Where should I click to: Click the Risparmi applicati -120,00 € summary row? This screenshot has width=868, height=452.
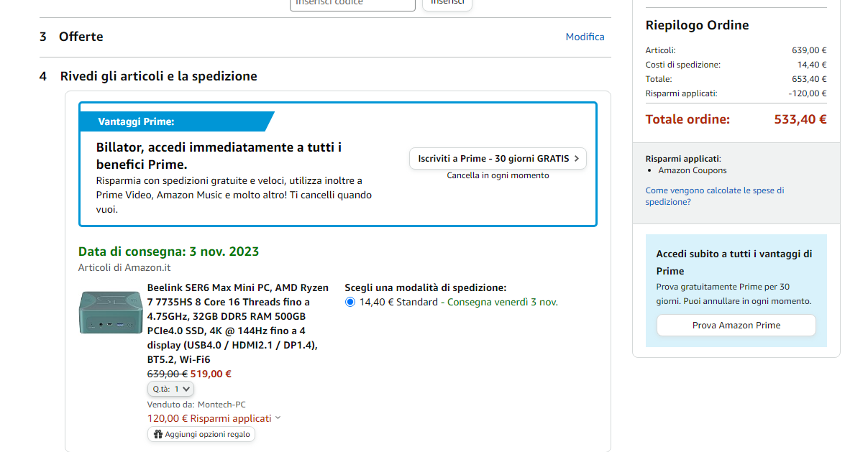[736, 93]
